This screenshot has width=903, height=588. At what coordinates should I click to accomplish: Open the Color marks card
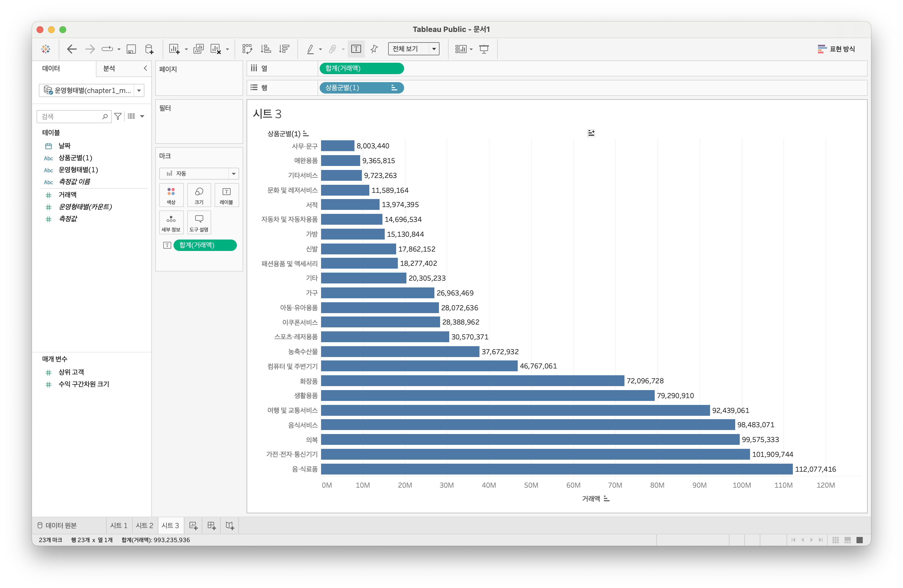pos(171,195)
